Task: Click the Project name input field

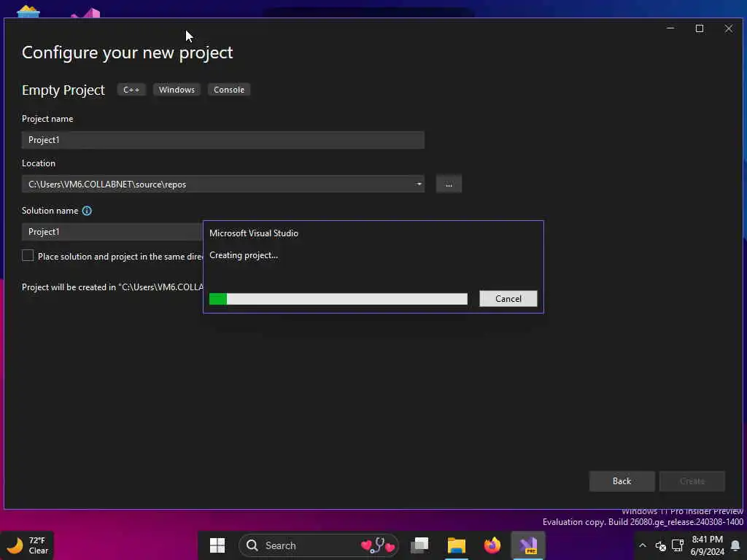Action: (223, 140)
